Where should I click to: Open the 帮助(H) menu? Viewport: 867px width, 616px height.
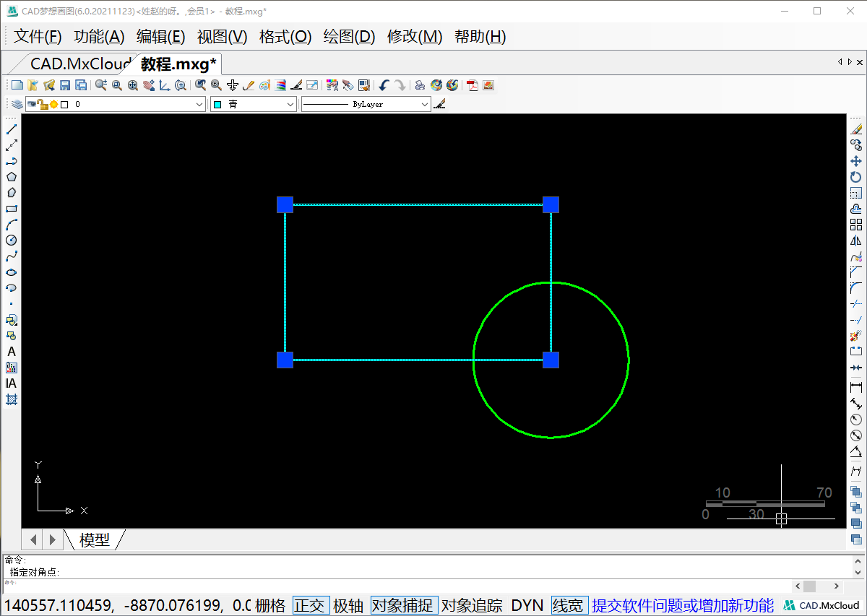point(480,37)
